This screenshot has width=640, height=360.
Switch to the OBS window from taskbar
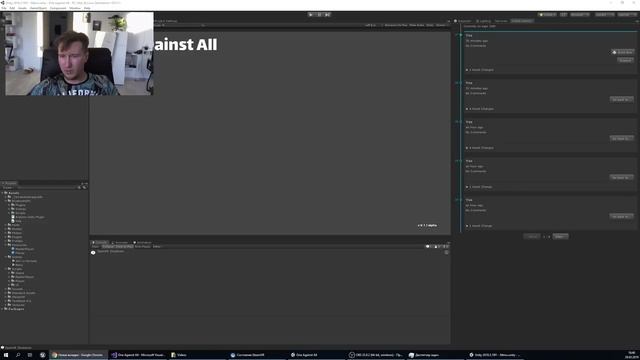click(x=377, y=355)
